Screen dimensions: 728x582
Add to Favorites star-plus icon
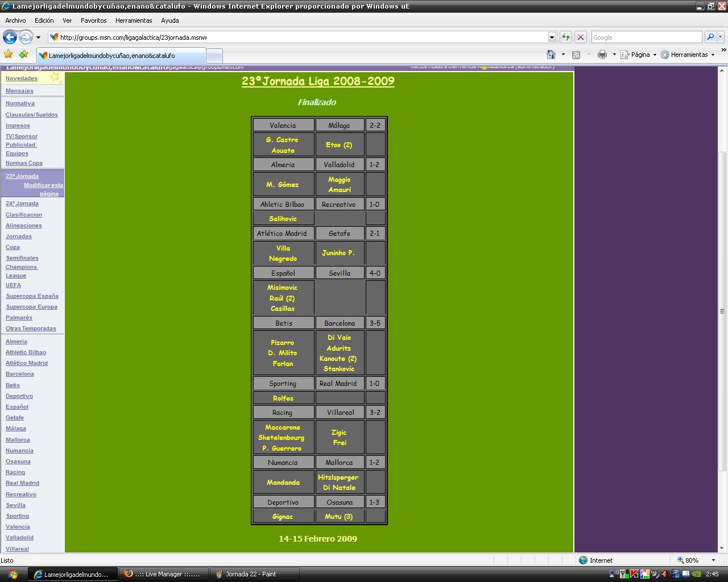click(x=23, y=55)
